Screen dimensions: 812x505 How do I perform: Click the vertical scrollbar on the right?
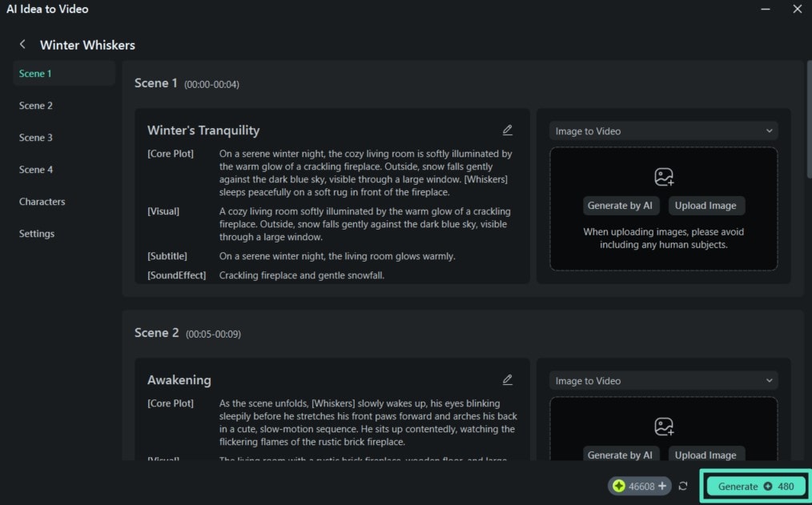click(808, 119)
